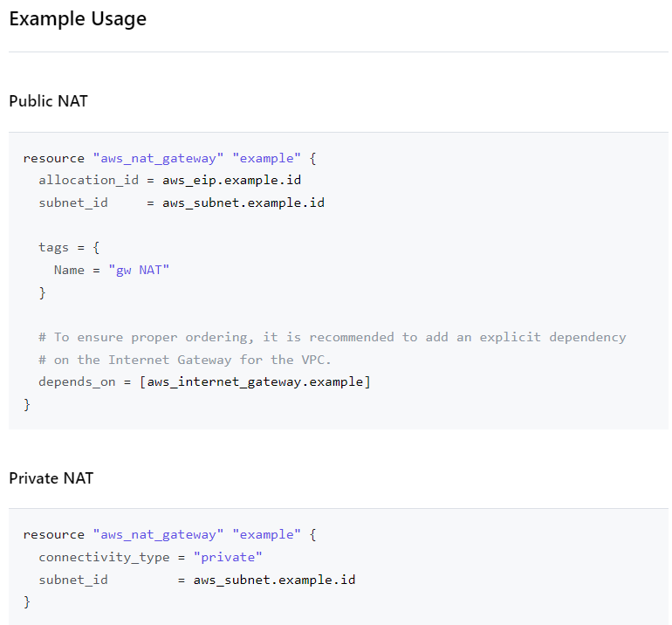This screenshot has width=672, height=625.
Task: Click Private NAT '"aws_nat_gateway"' resource type
Action: point(158,535)
